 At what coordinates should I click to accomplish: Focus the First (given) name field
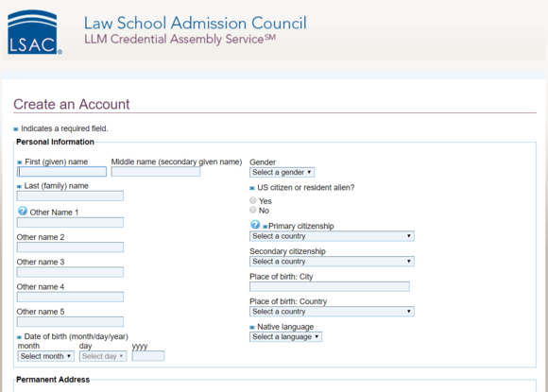click(61, 172)
